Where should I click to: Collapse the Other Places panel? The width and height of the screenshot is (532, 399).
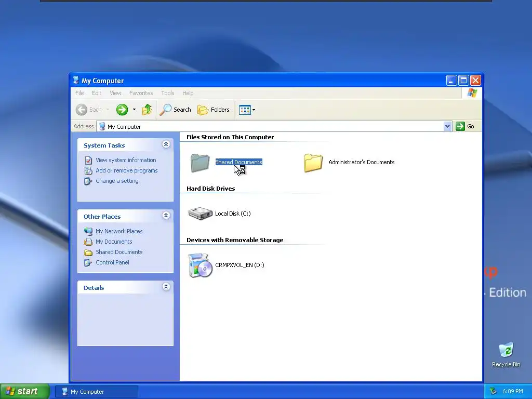pyautogui.click(x=166, y=216)
